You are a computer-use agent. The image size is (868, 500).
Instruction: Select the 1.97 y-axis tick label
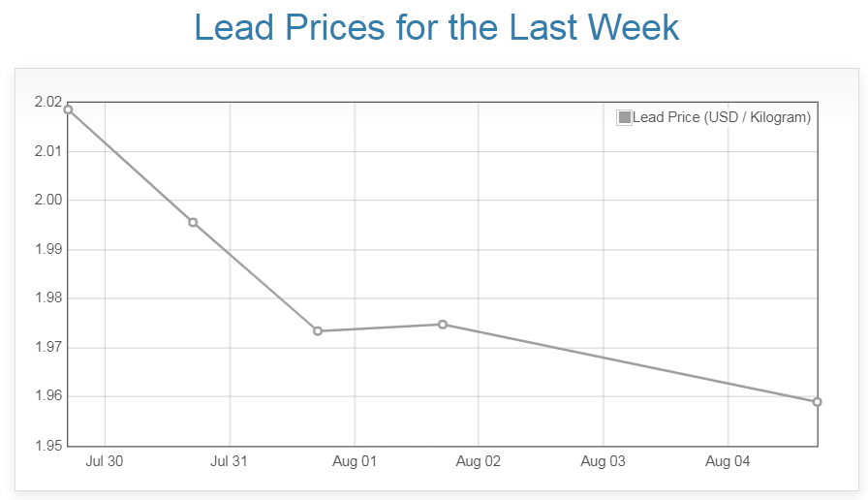[47, 347]
